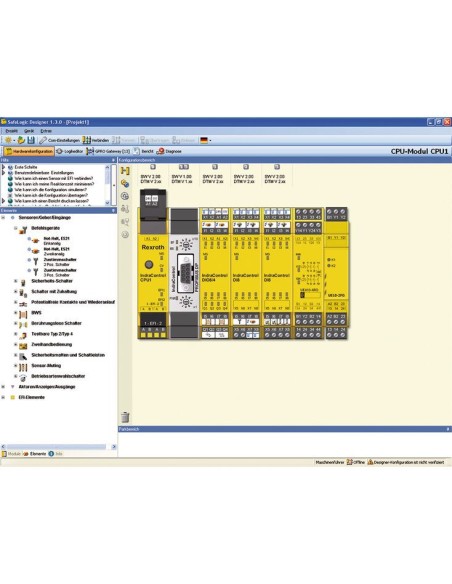Switch to the Info tab at bottom
452x584 pixels.
click(x=55, y=454)
